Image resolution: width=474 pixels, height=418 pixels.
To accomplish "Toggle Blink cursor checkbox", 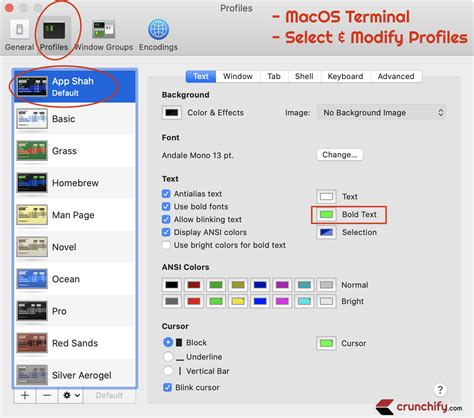I will 167,387.
